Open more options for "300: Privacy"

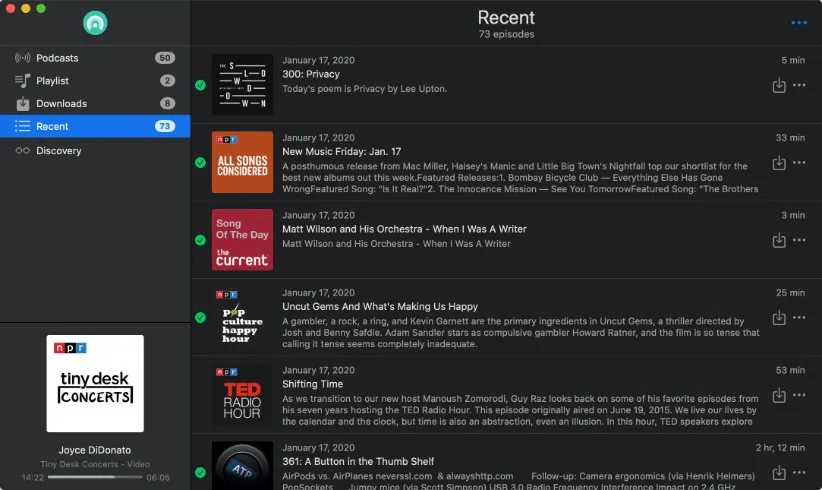click(x=799, y=86)
